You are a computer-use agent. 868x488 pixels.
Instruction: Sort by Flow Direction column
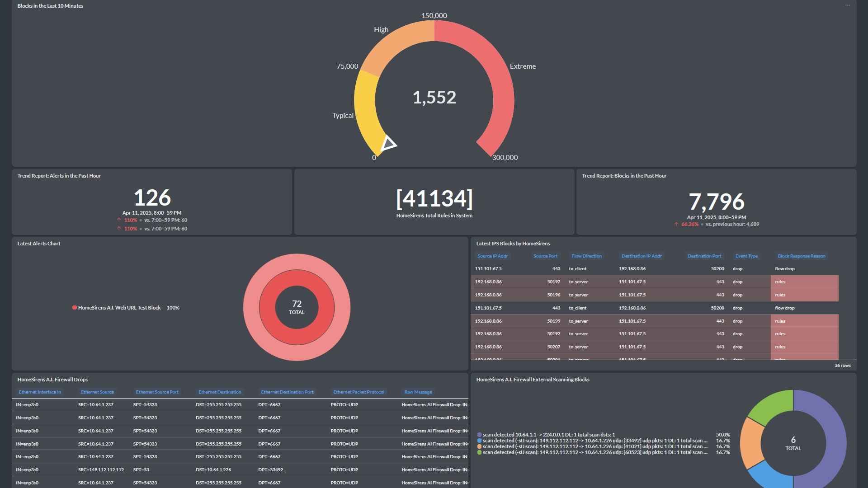(586, 256)
